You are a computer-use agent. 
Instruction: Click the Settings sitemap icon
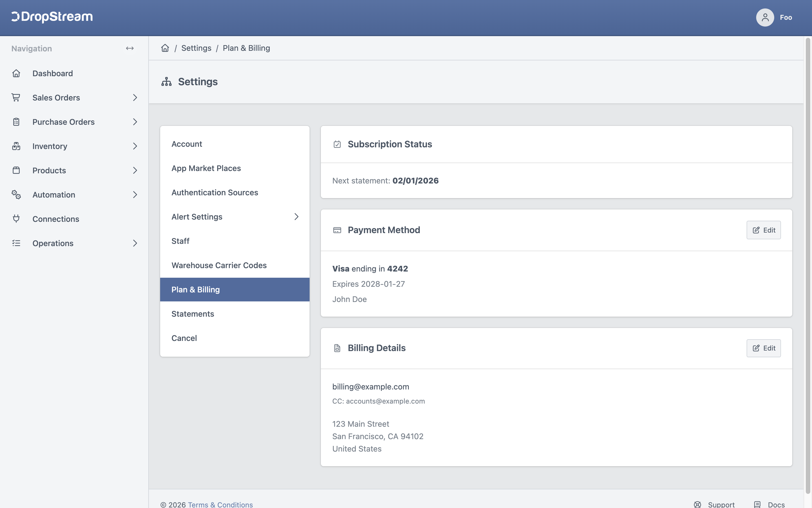(x=166, y=82)
